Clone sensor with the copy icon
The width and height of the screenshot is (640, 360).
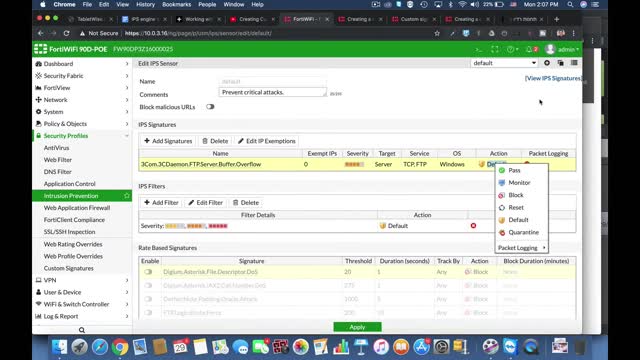point(561,63)
